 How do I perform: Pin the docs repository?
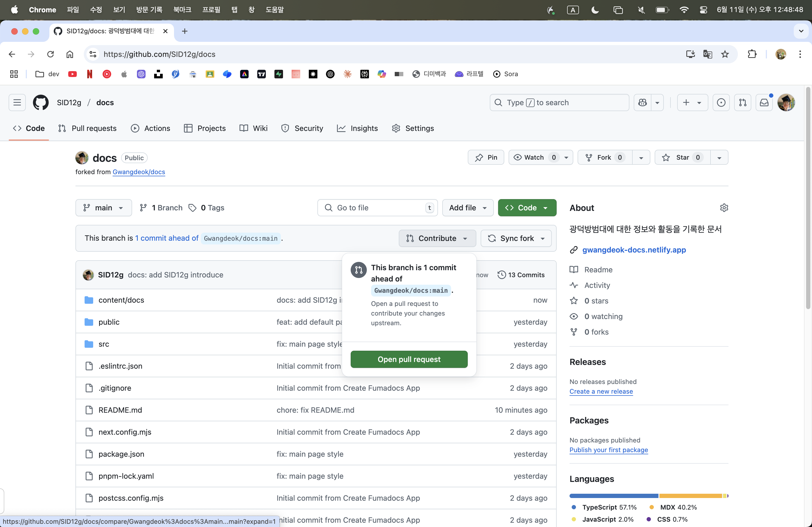tap(486, 158)
